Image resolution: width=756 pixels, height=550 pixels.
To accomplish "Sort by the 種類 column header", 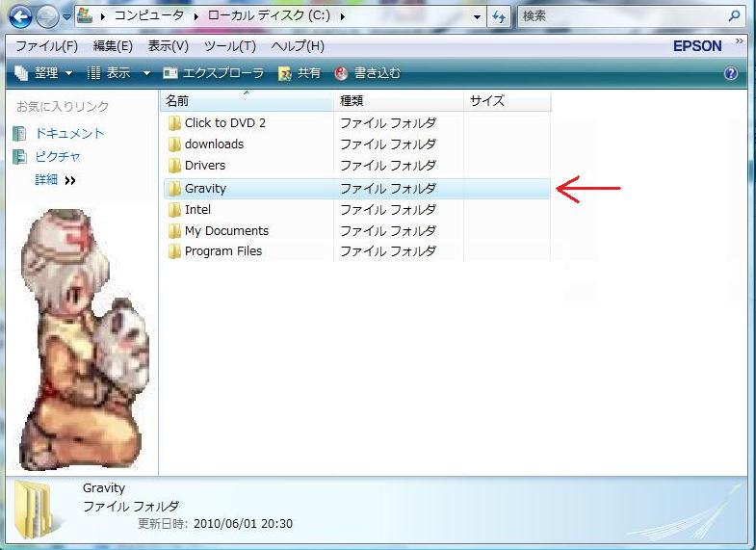I will (399, 101).
